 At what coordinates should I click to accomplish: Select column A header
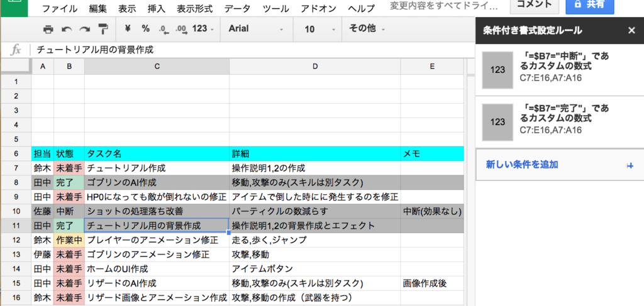pos(43,67)
